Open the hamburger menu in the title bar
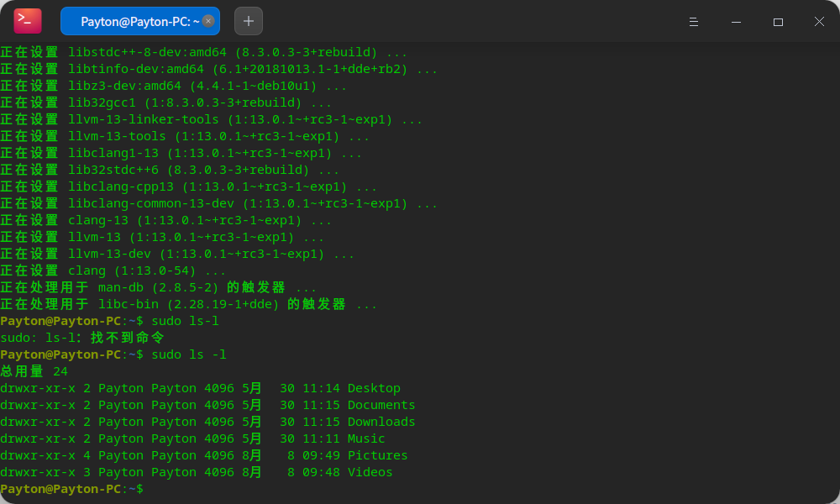Image resolution: width=840 pixels, height=504 pixels. (x=693, y=22)
